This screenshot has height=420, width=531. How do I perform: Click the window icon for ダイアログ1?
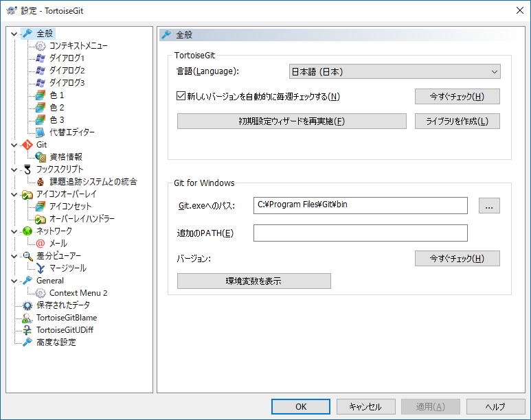tap(41, 58)
